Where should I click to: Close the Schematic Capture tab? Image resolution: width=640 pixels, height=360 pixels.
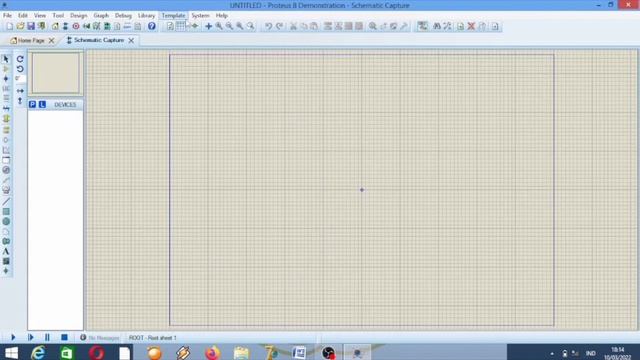(131, 40)
